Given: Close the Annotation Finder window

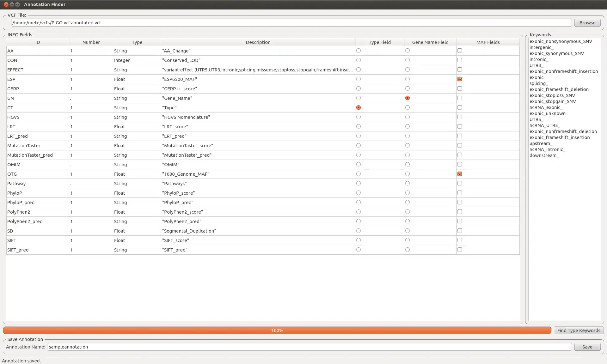Looking at the screenshot, I should [x=6, y=4].
